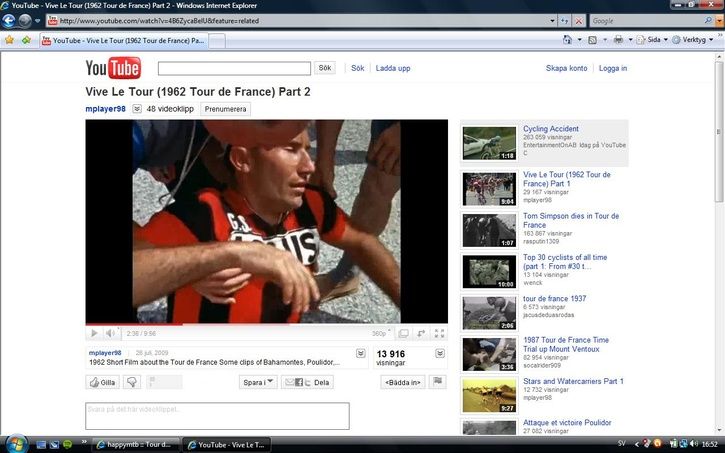Screen dimensions: 725x453
Task: Open the Verktyg tools menu
Action: tap(694, 40)
